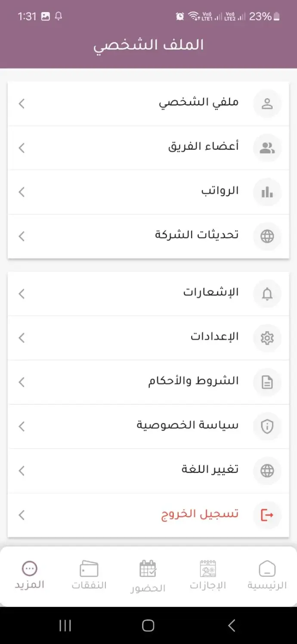Screen dimensions: 297x644
Task: Open the النفقات expenses tab
Action: [89, 575]
